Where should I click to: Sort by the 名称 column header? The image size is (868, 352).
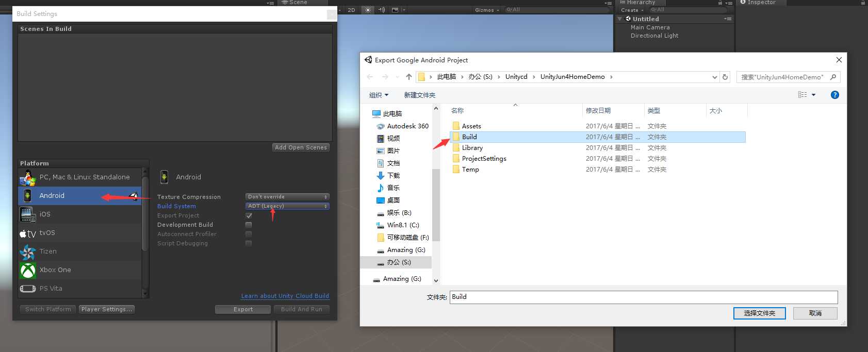pyautogui.click(x=515, y=110)
